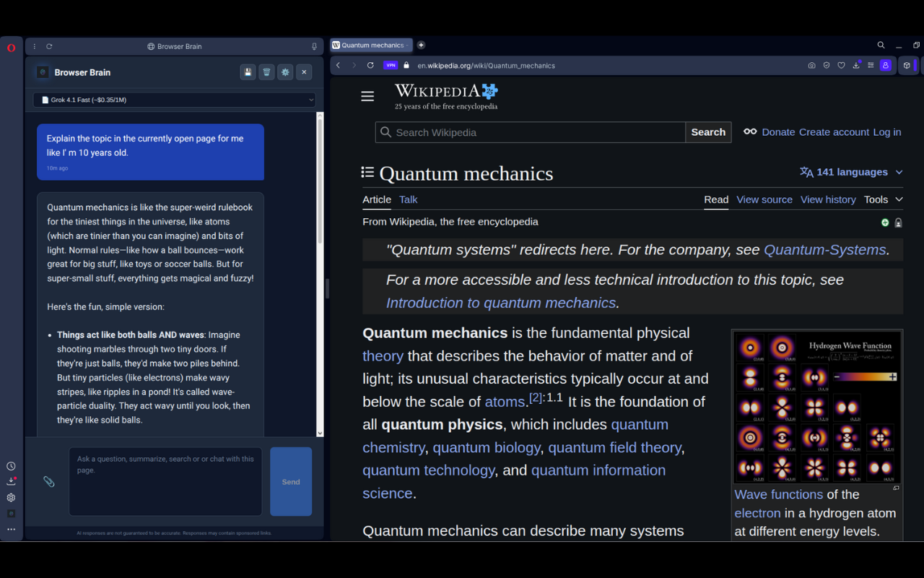Clear the chat with the trash icon
924x578 pixels.
266,72
